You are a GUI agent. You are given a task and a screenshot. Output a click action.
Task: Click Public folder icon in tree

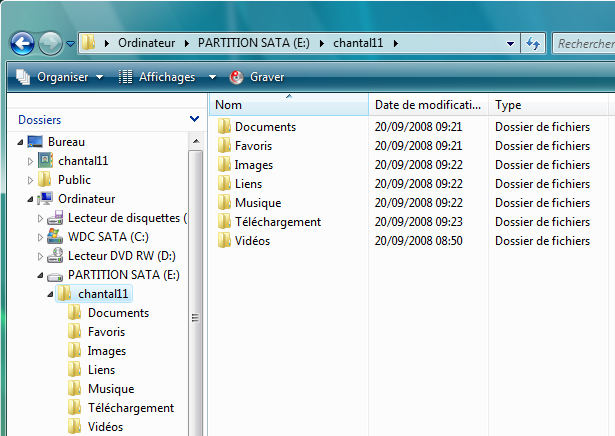point(45,180)
